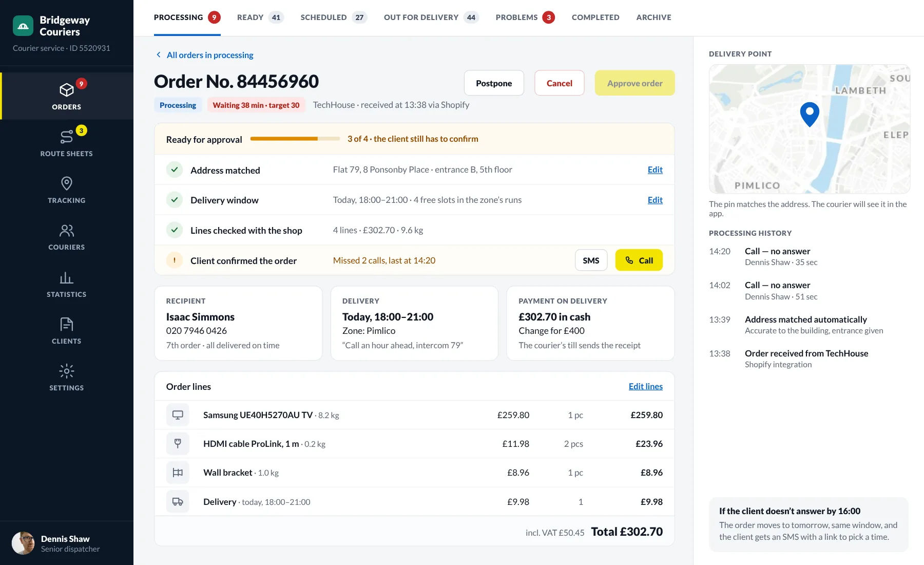Open Settings gear icon
This screenshot has height=565, width=924.
click(67, 371)
